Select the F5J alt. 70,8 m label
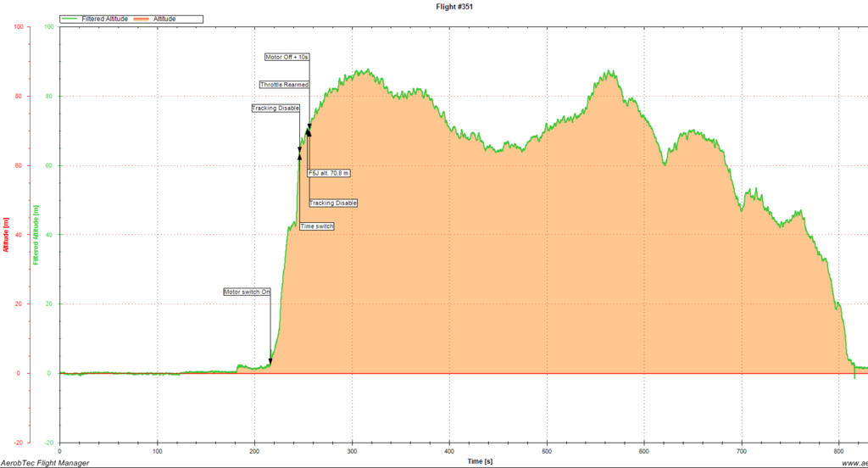Viewport: 868px width, 468px height. (x=329, y=173)
